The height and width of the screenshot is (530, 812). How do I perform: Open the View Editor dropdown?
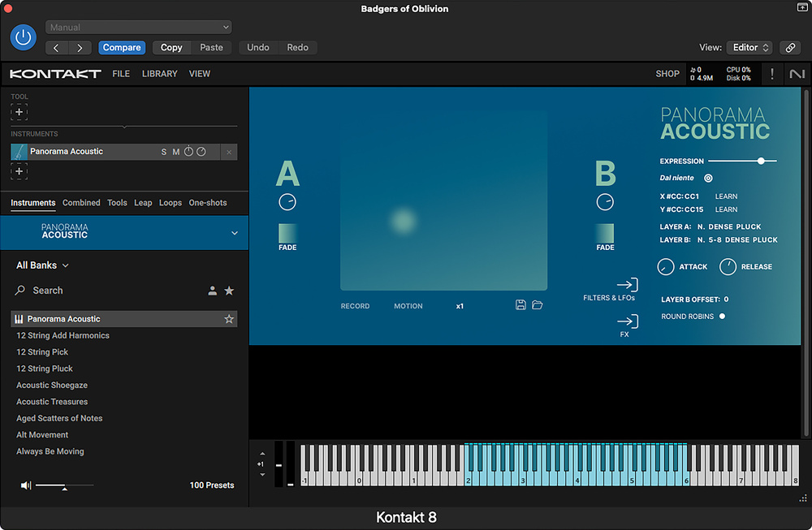coord(749,48)
